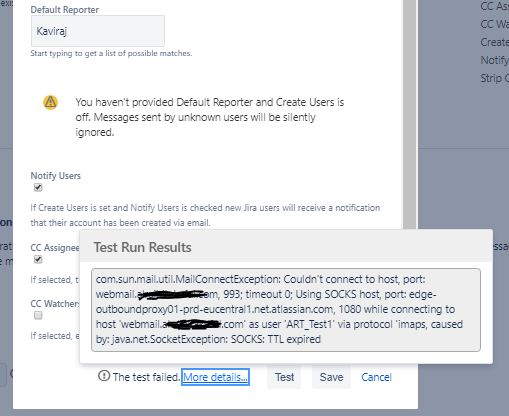Click the Default Reporter warning message text
Viewport: 509px width, 416px height.
pos(210,117)
